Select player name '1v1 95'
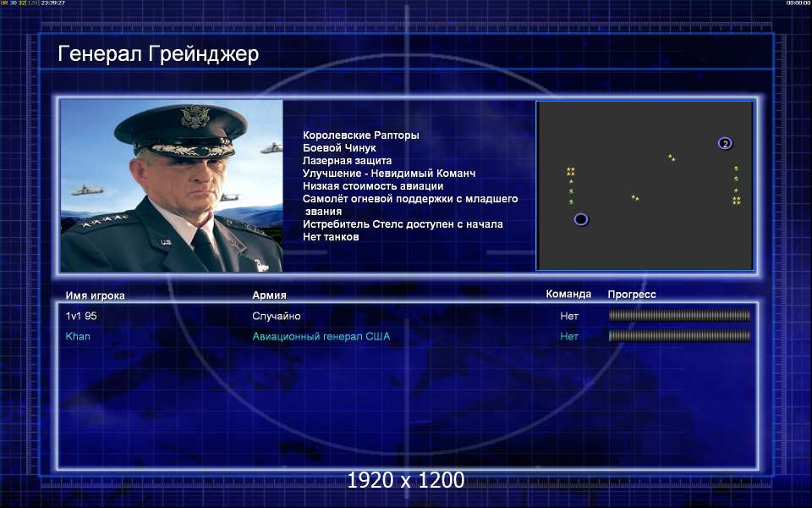Screen dimensions: 812x508 point(81,316)
